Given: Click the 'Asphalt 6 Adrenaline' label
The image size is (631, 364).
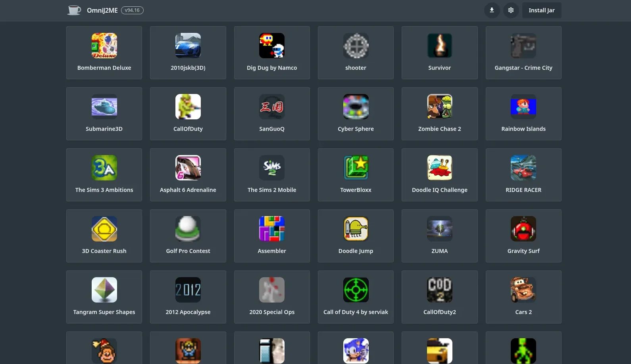Looking at the screenshot, I should 188,190.
